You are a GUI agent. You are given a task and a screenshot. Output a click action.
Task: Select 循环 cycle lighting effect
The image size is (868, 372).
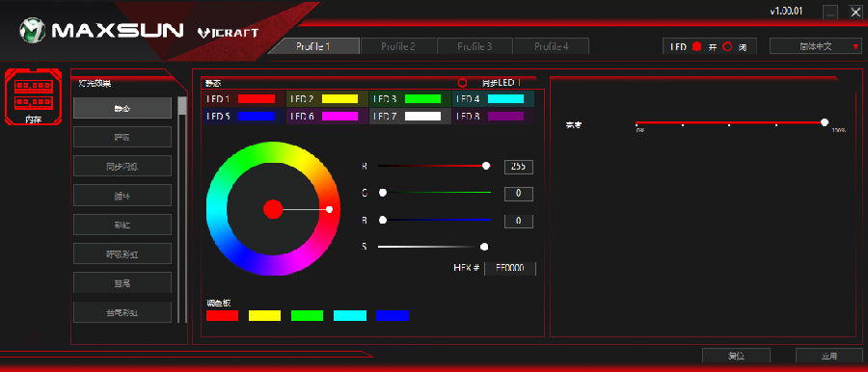point(122,195)
